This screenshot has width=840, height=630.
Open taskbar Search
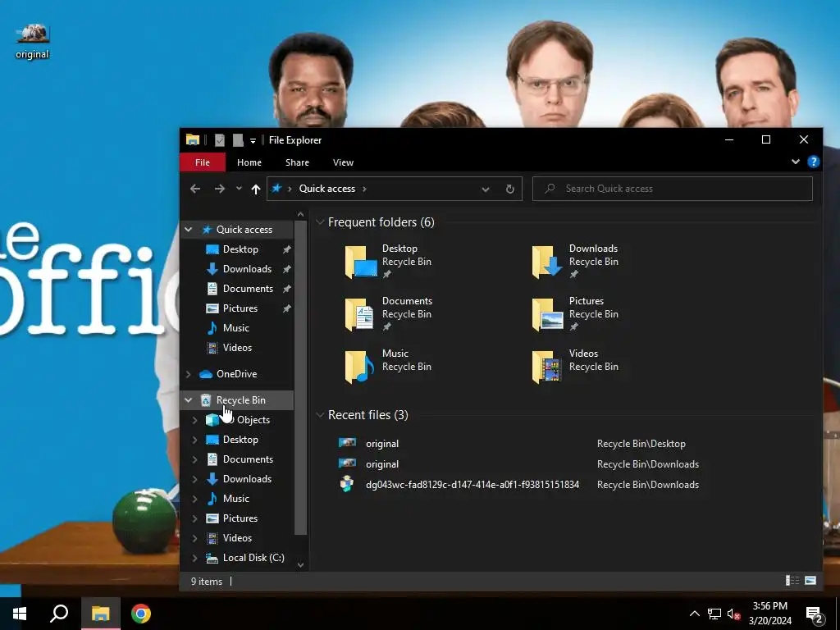[59, 614]
